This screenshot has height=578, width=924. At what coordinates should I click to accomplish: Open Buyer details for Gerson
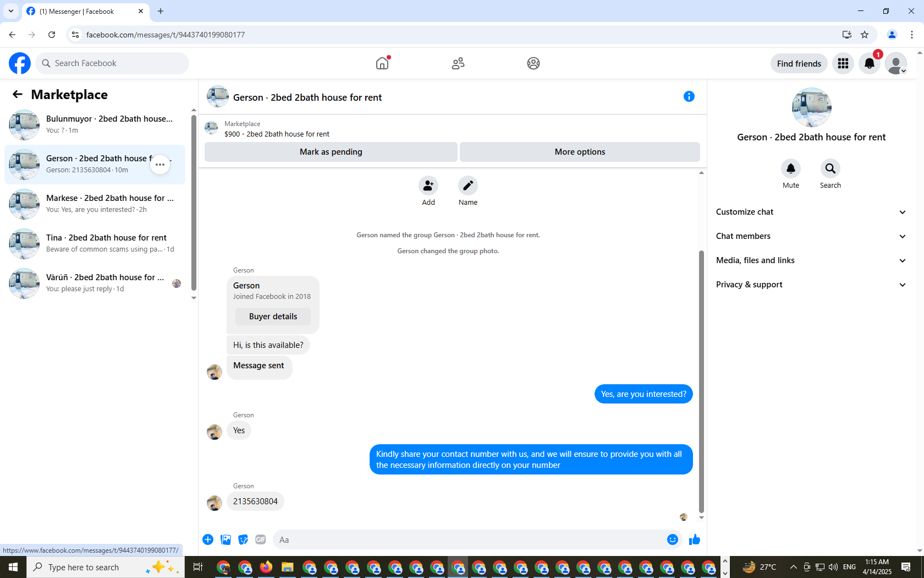273,317
